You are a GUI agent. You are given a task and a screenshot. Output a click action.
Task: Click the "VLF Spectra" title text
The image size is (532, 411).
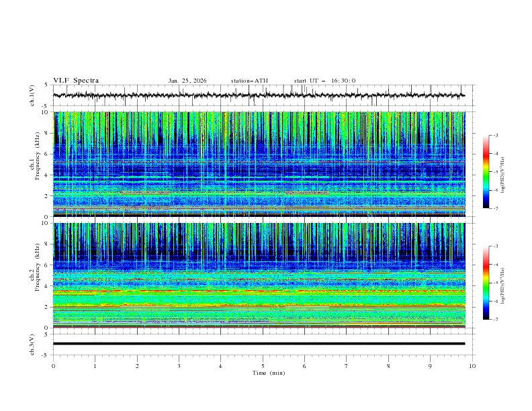pos(76,81)
